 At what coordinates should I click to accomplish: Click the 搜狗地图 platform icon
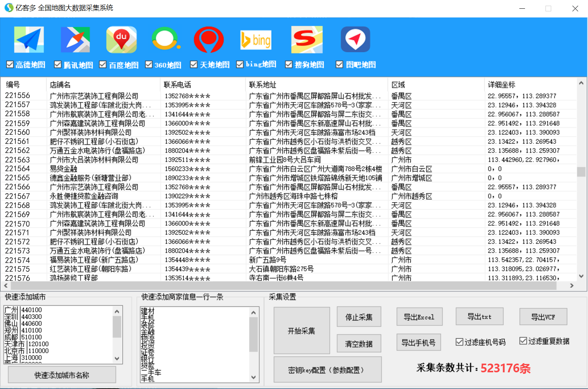(307, 39)
